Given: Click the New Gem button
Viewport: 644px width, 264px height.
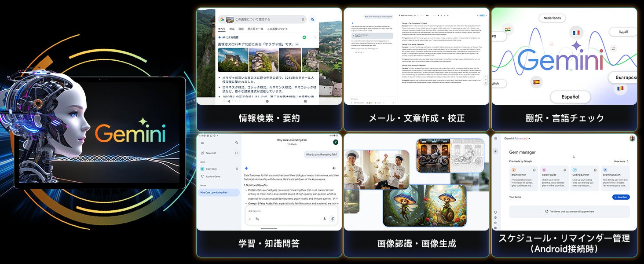Looking at the screenshot, I should click(621, 197).
